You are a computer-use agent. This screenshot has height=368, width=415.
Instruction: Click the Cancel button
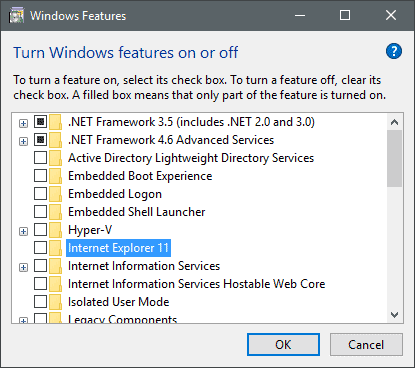(x=366, y=345)
